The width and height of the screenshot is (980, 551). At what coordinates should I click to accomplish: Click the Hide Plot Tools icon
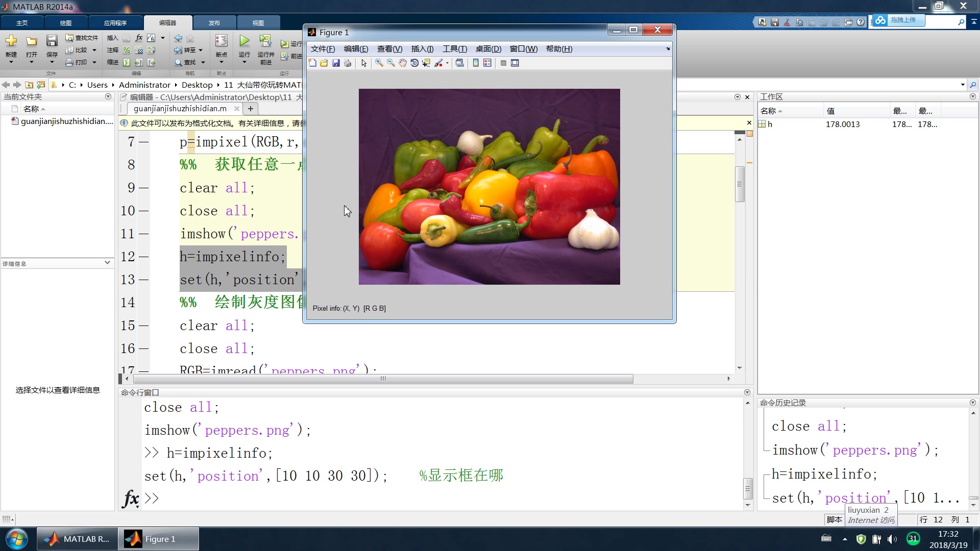(x=503, y=63)
